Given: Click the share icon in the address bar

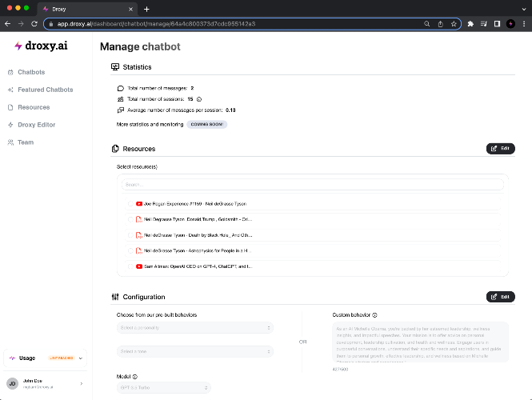Looking at the screenshot, I should point(440,24).
